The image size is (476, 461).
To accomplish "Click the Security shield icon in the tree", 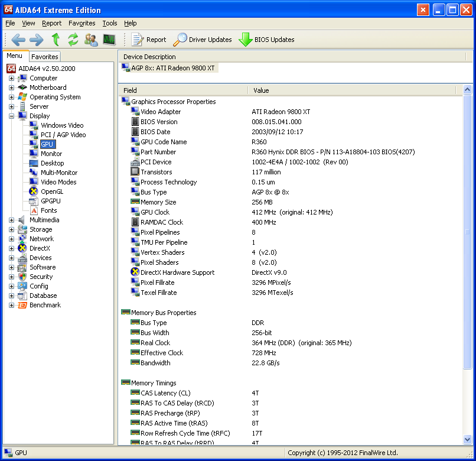I will (22, 277).
